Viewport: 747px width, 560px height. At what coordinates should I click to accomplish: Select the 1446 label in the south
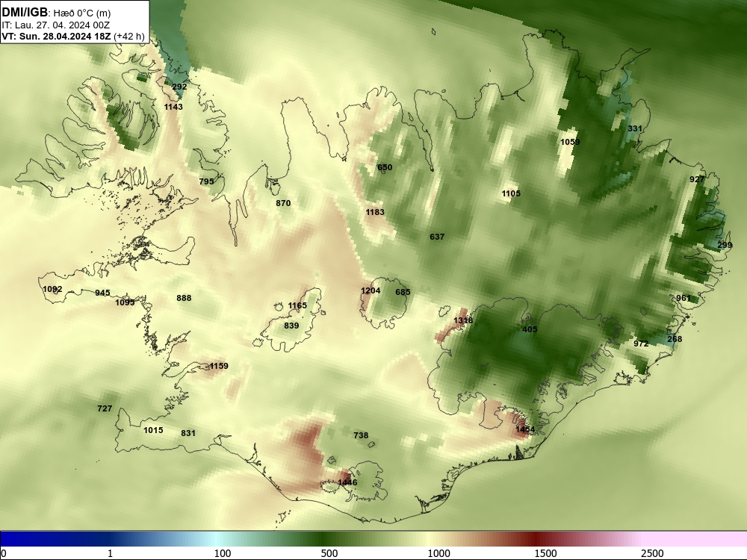[x=347, y=482]
